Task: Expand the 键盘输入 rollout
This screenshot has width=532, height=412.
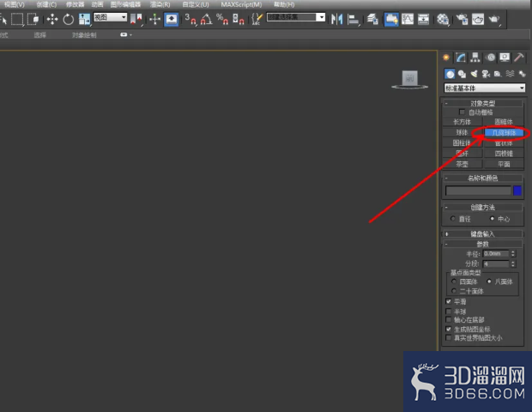Action: 482,233
